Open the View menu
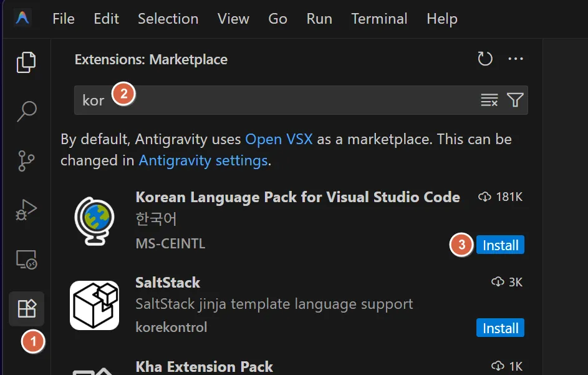588x375 pixels. point(233,19)
